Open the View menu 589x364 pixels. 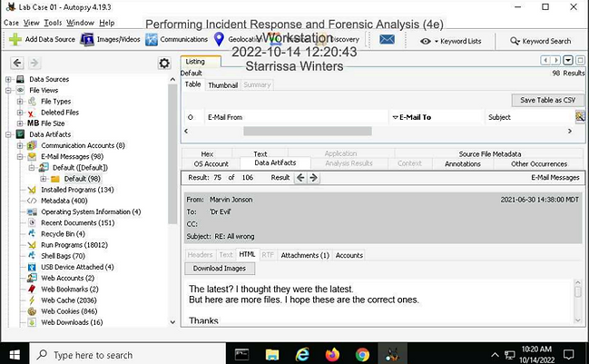pos(31,23)
